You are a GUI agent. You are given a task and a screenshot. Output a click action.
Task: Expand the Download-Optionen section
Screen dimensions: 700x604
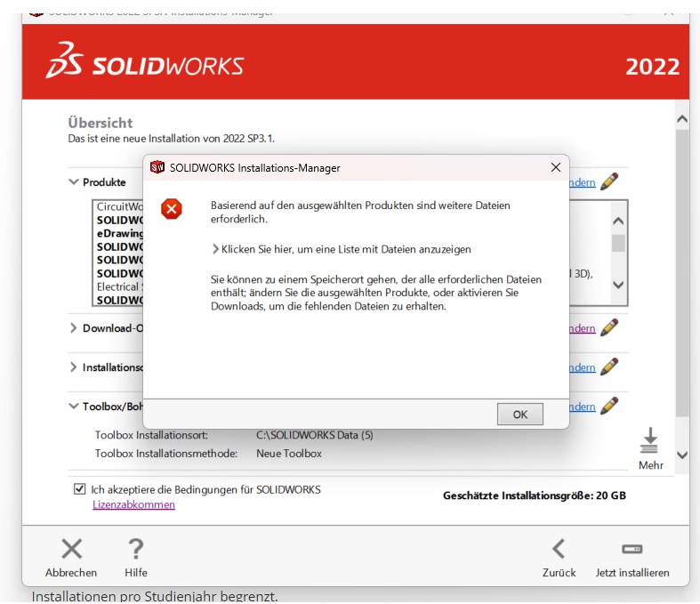pyautogui.click(x=73, y=327)
